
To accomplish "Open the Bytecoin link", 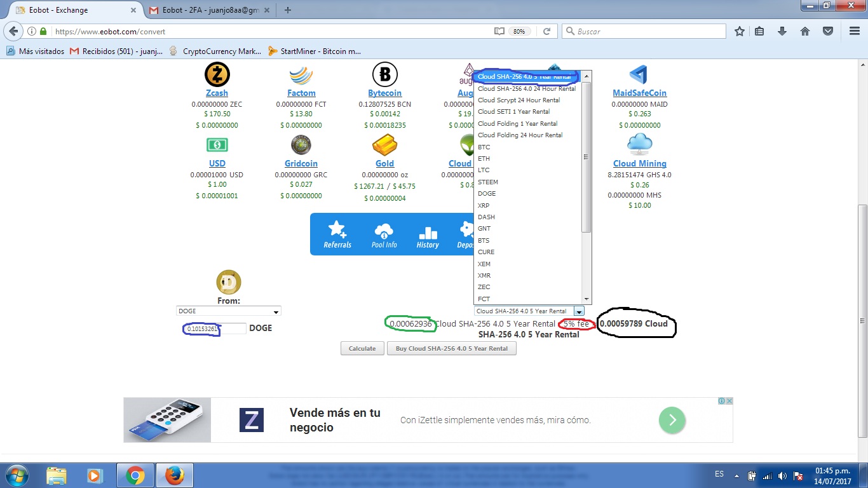I will pos(384,93).
